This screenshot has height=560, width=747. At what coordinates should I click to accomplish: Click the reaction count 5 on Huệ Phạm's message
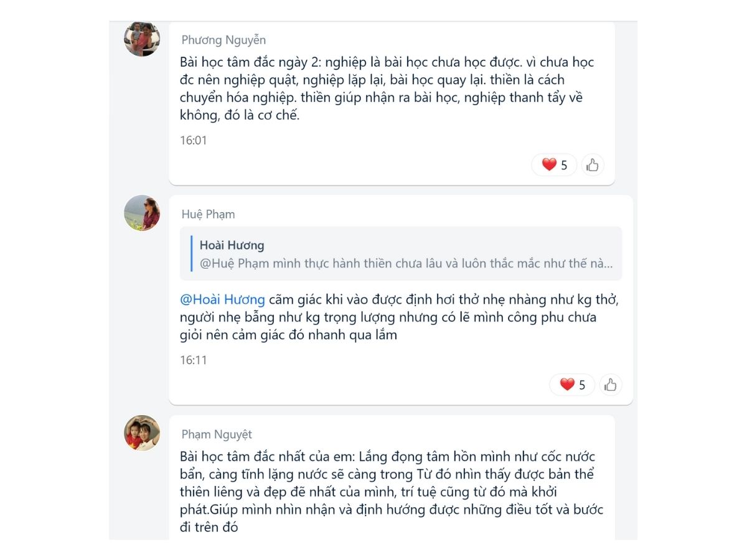click(x=582, y=385)
